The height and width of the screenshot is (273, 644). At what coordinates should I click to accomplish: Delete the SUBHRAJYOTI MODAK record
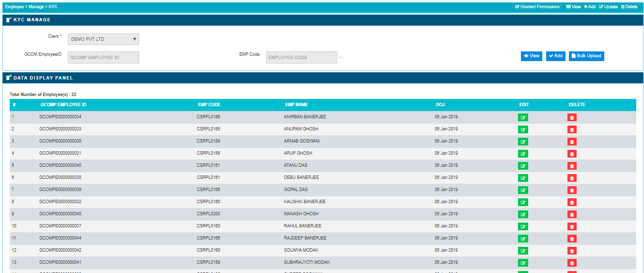[572, 263]
